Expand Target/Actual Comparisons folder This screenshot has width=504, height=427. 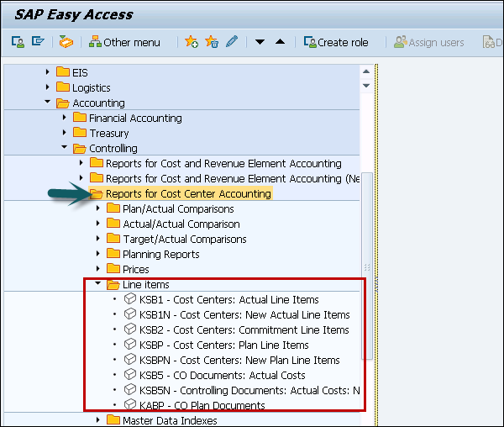coord(98,238)
